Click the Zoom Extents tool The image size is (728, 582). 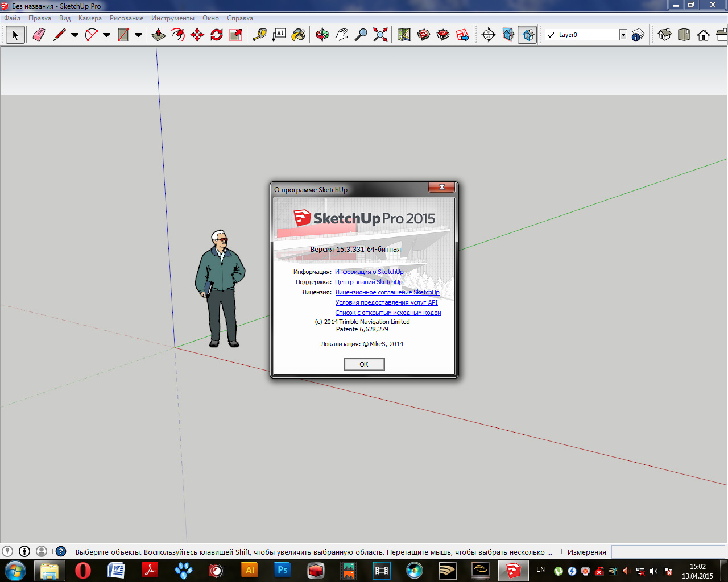point(380,35)
